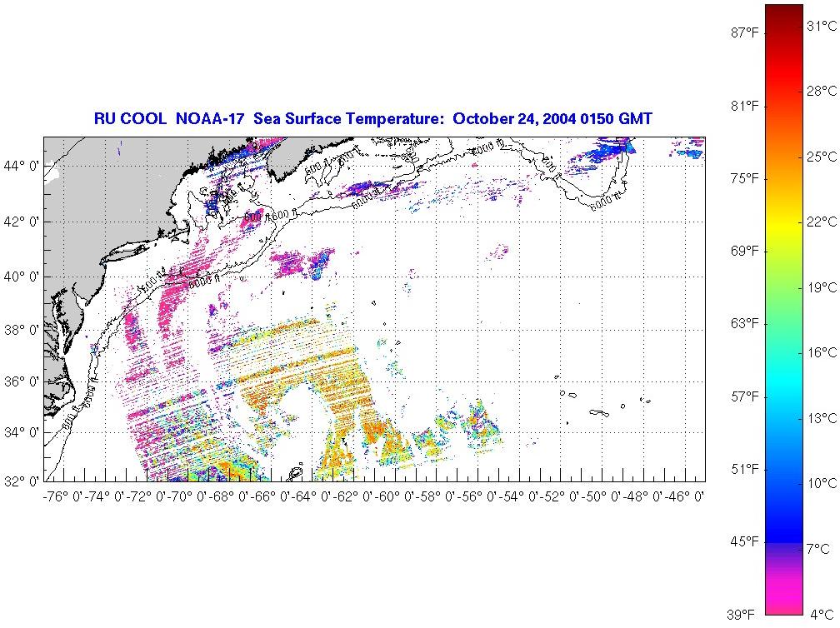
Task: Pick the magenta bottom of temperature color bar
Action: pyautogui.click(x=784, y=597)
